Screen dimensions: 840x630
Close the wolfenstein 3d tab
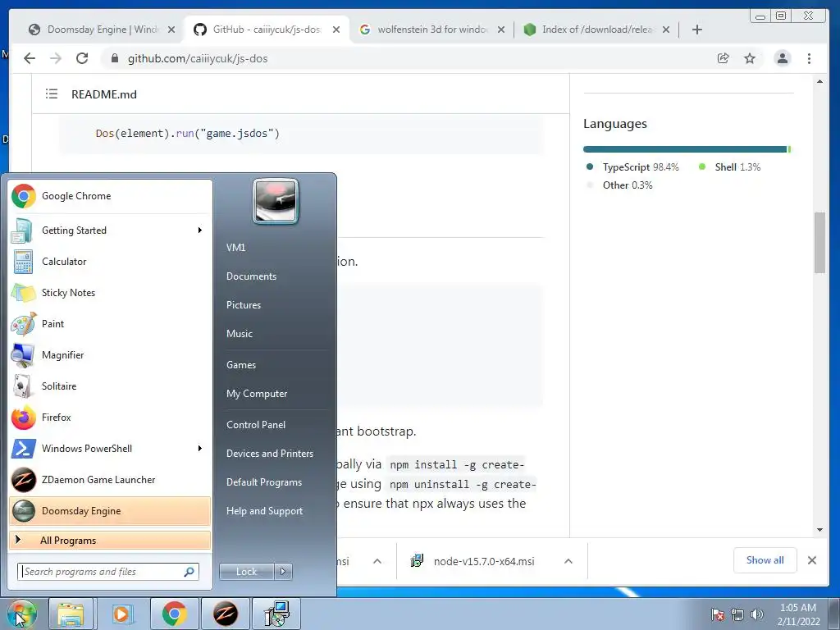501,30
